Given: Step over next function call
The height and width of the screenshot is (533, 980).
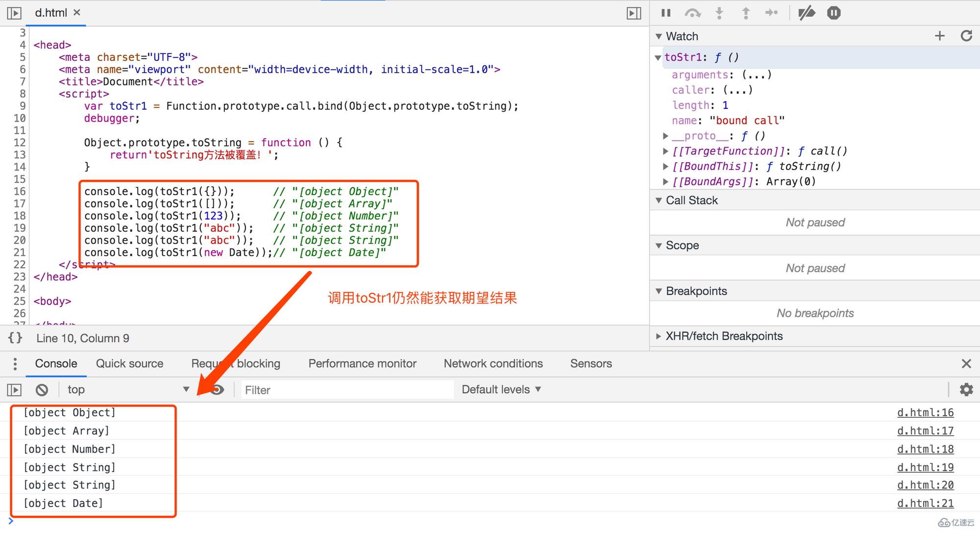Looking at the screenshot, I should [692, 13].
